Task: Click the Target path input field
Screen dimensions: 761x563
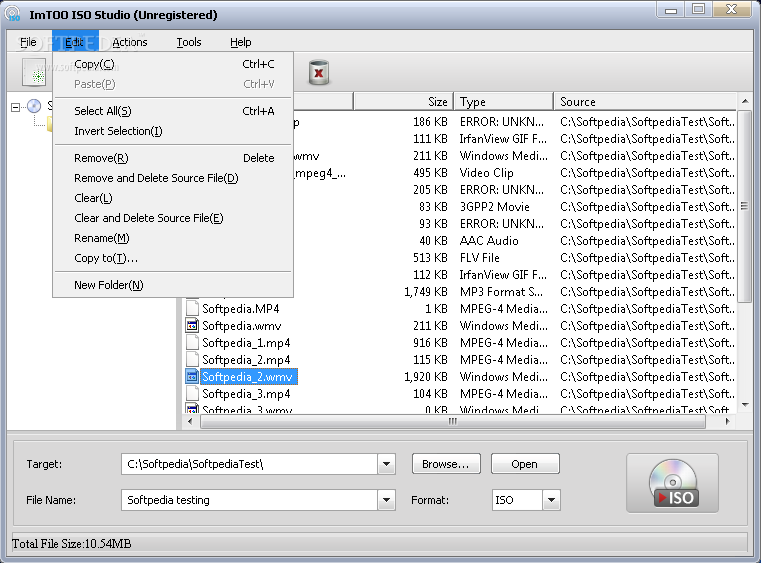Action: [x=249, y=464]
